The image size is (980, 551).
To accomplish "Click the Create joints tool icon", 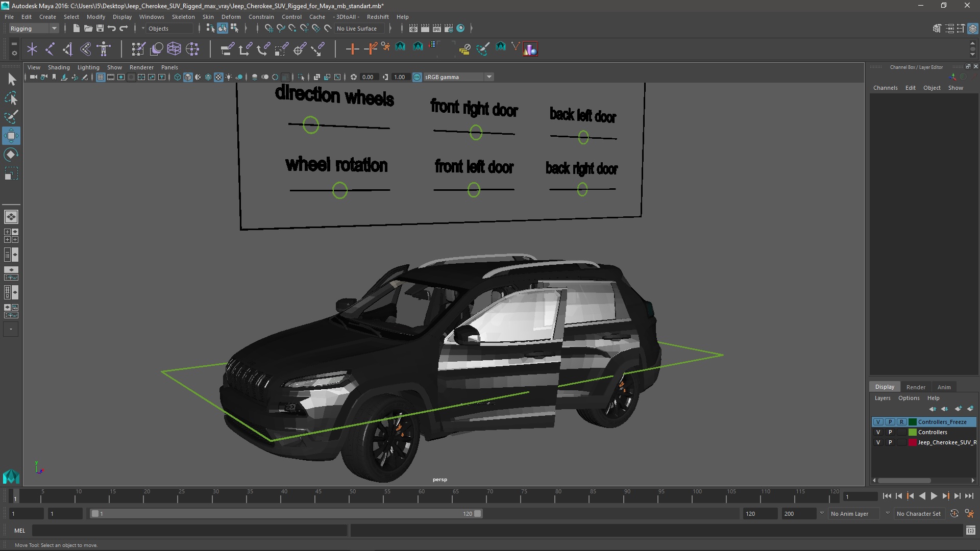I will pos(50,49).
